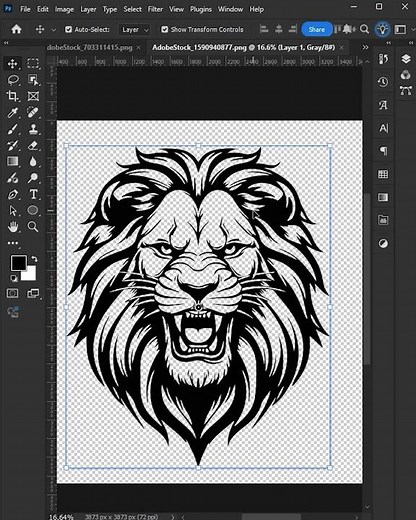Screen dimensions: 416x520
Task: Expand the status bar info arrow
Action: [x=172, y=517]
